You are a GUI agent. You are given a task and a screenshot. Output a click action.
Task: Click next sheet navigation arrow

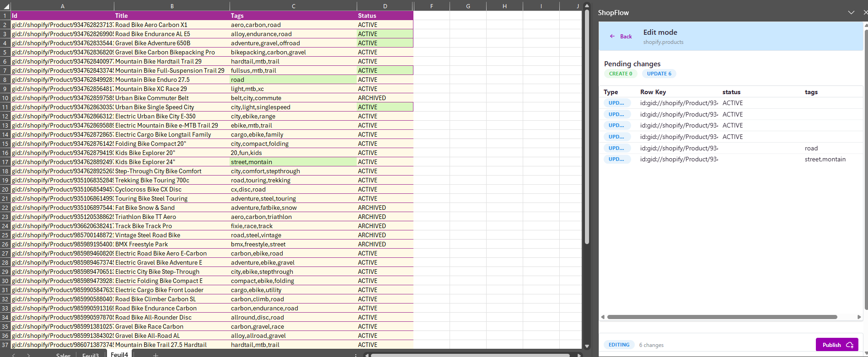coord(28,355)
